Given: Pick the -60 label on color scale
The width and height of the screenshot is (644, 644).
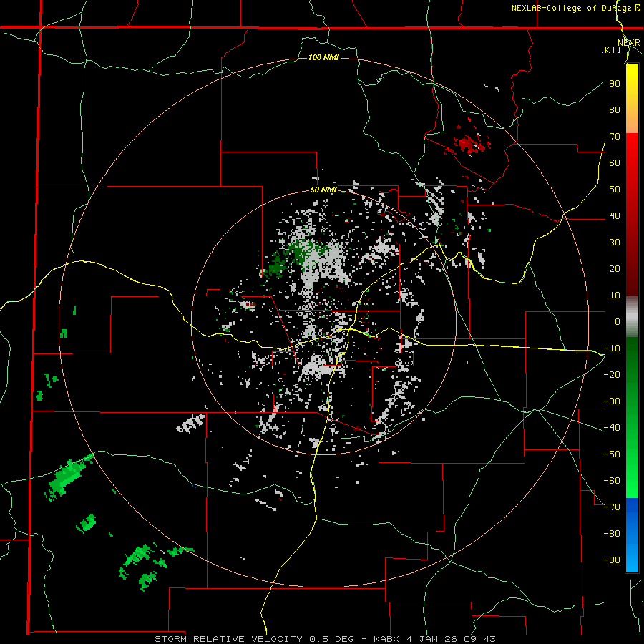Looking at the screenshot, I should (612, 481).
